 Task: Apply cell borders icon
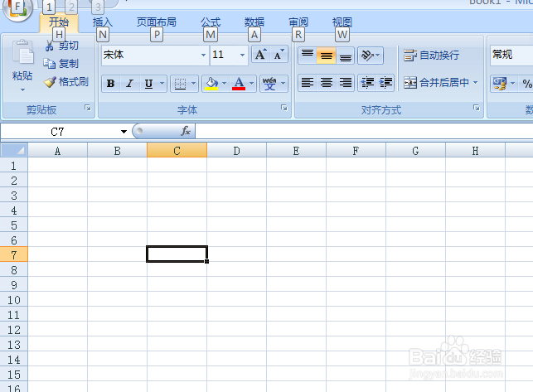[180, 84]
